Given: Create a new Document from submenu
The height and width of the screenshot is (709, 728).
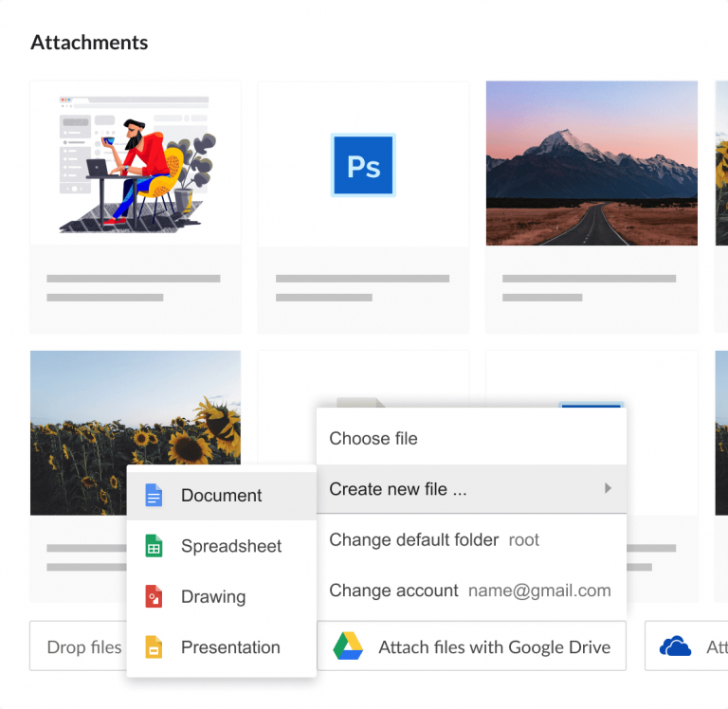Looking at the screenshot, I should 222,496.
